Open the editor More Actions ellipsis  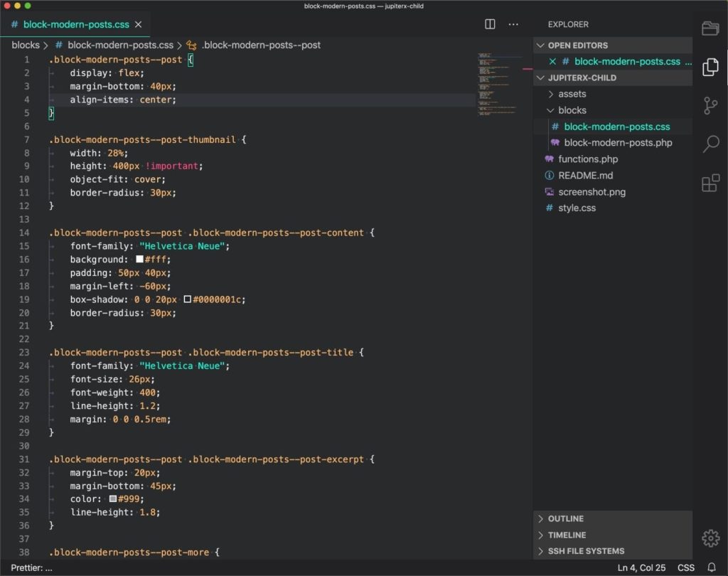point(513,24)
